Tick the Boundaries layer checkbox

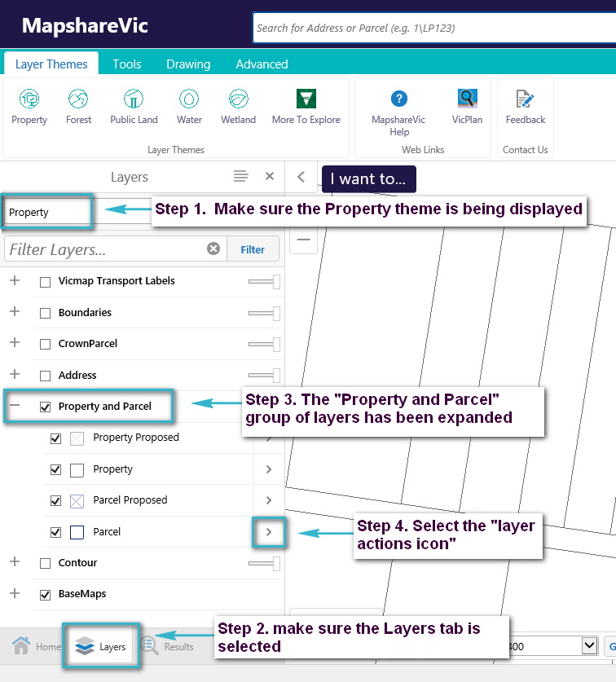click(46, 314)
